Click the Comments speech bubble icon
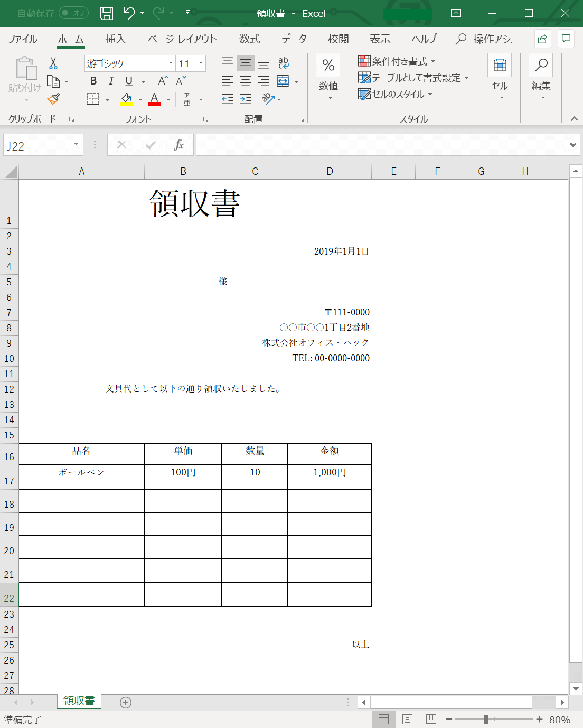583x728 pixels. click(x=566, y=39)
